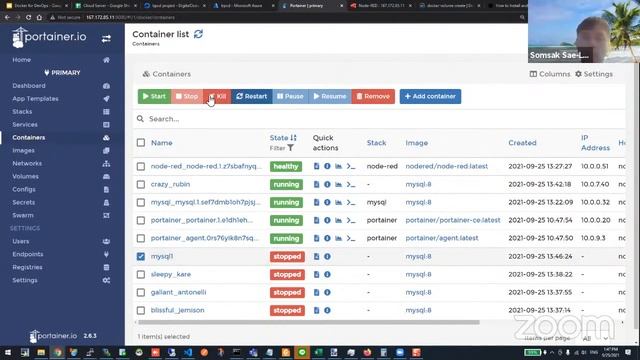Click the State column sort arrows
This screenshot has height=360, width=640.
tap(293, 138)
